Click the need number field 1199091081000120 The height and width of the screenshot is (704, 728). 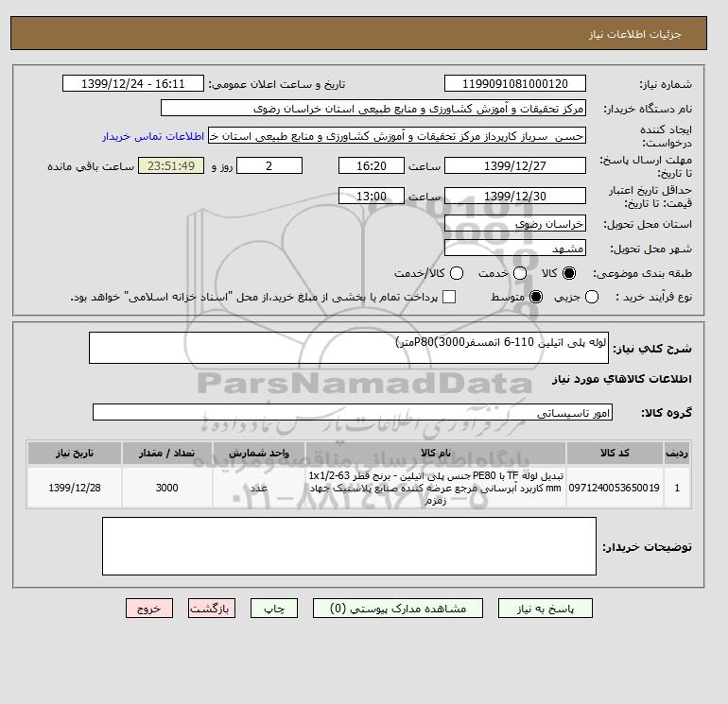515,83
